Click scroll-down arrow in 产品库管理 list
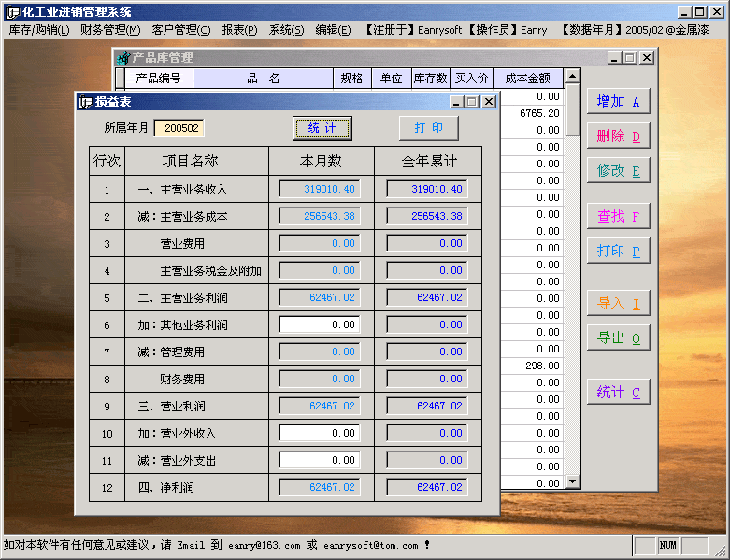Image resolution: width=730 pixels, height=560 pixels. (x=573, y=481)
